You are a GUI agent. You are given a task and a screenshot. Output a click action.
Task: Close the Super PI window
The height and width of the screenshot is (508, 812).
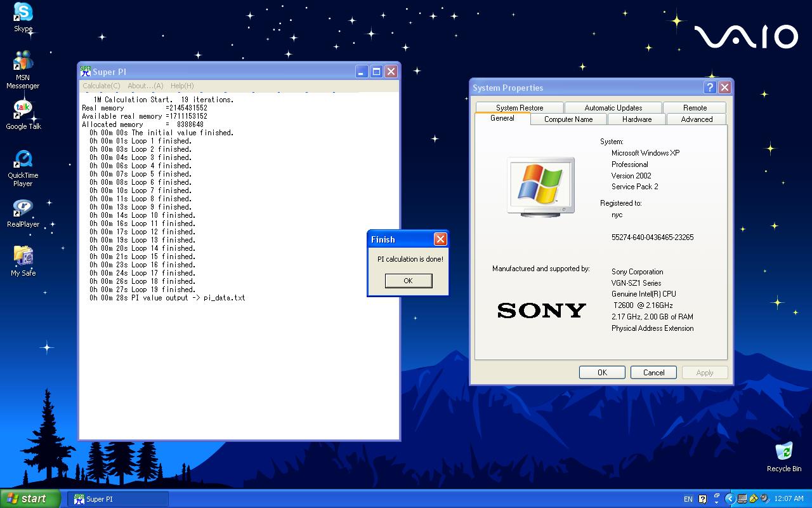coord(391,71)
